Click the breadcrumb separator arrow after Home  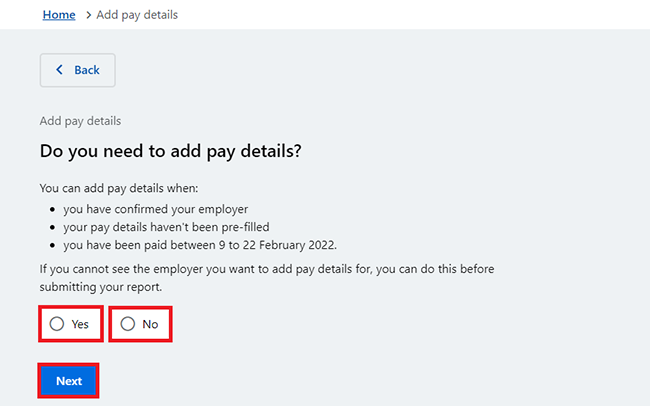pyautogui.click(x=88, y=15)
